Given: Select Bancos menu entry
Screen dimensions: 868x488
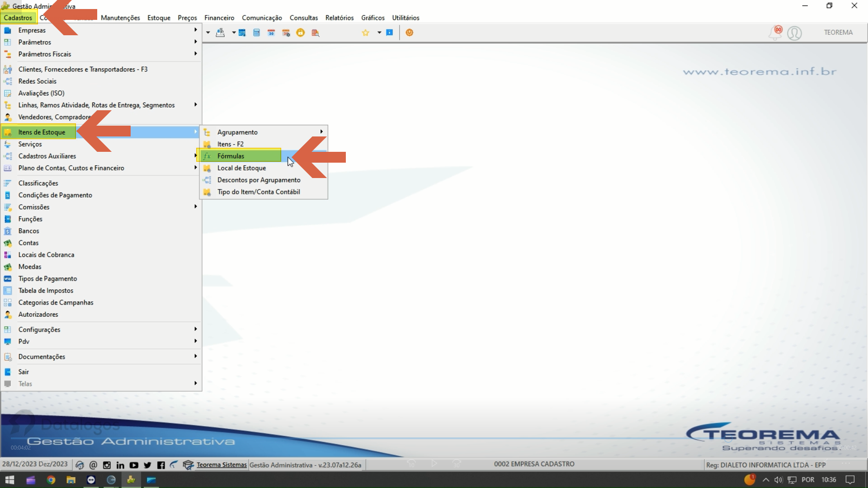Looking at the screenshot, I should 101,231.
